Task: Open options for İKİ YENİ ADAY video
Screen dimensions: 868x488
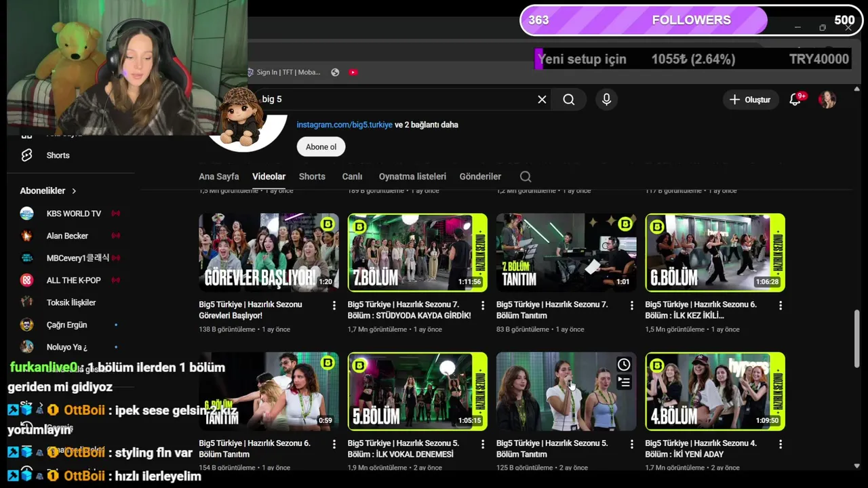Action: pyautogui.click(x=781, y=445)
